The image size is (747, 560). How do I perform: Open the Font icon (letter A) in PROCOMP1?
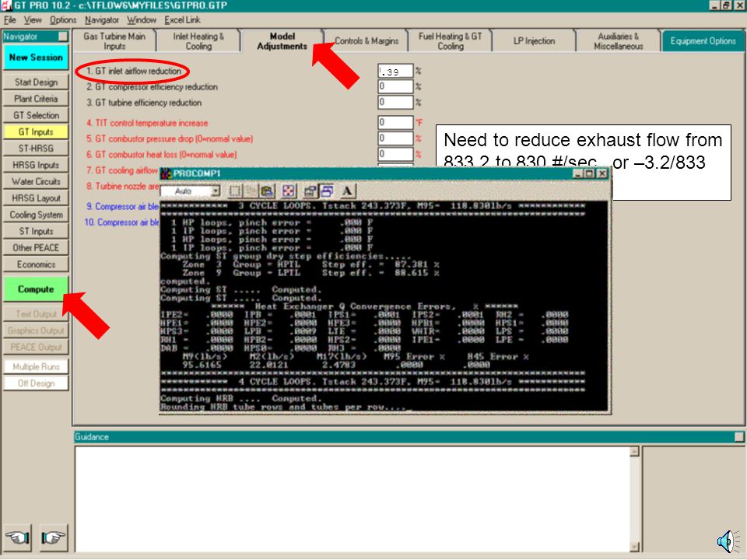(347, 191)
